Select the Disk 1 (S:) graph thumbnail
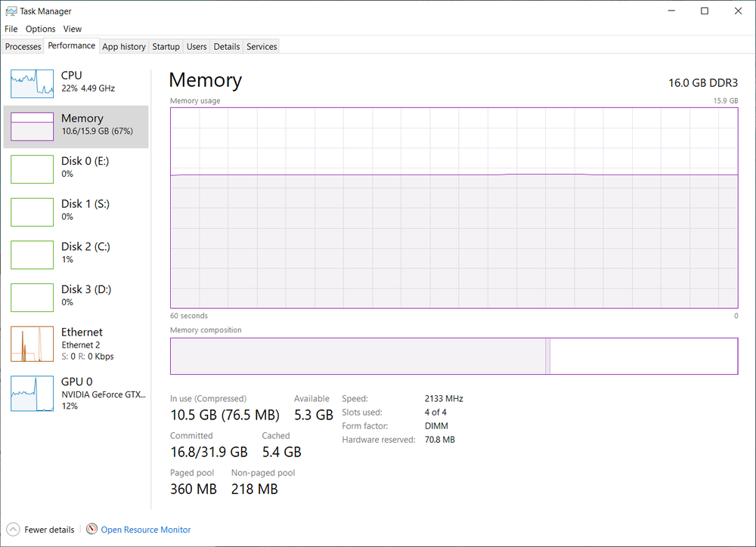The height and width of the screenshot is (547, 756). (32, 211)
